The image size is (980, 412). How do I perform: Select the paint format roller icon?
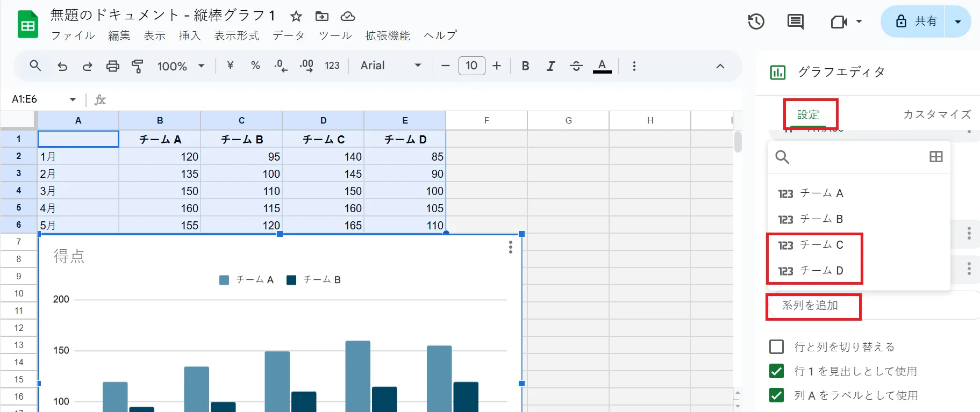pyautogui.click(x=138, y=66)
